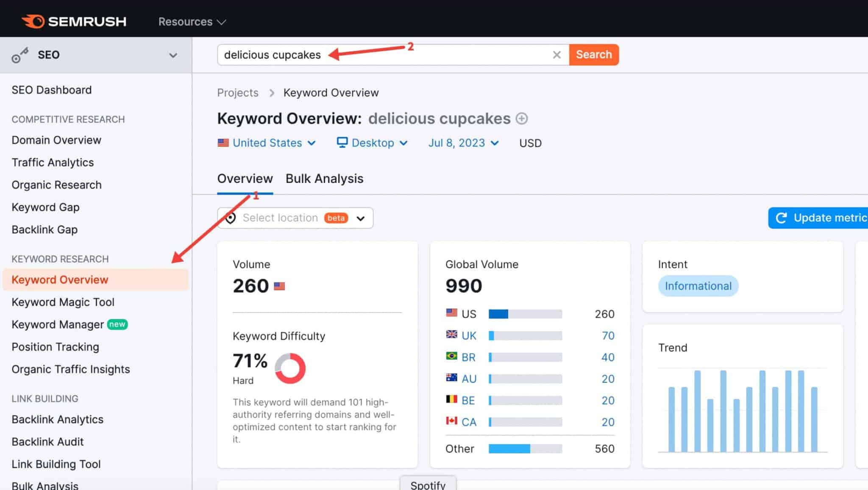Click the Spotify button at the bottom
The image size is (868, 490).
(x=428, y=484)
